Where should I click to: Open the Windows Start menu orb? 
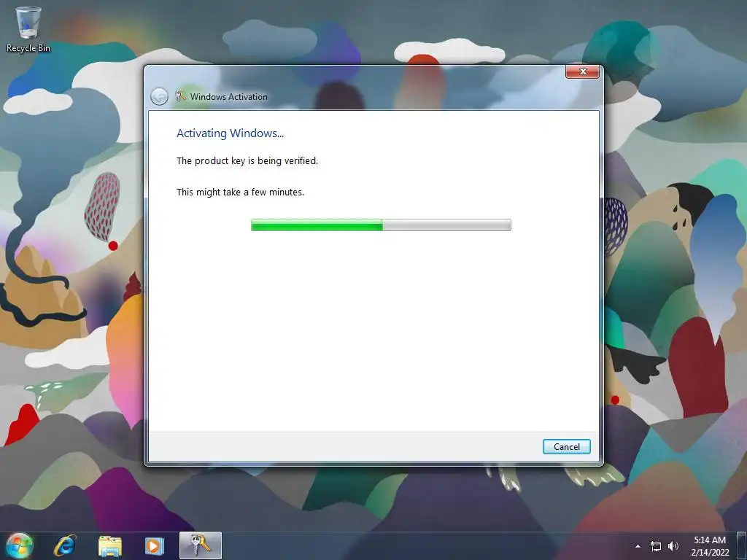click(x=20, y=545)
